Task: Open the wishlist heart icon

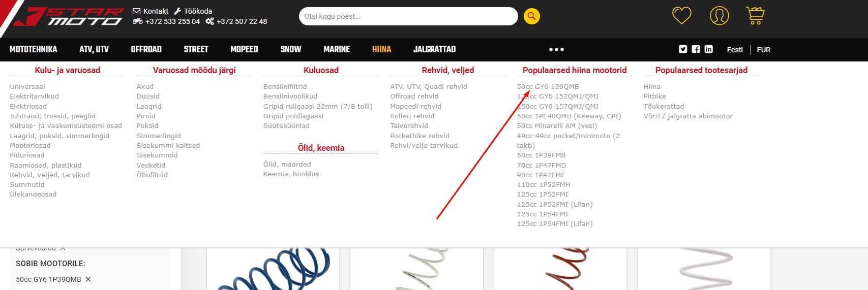Action: click(681, 16)
